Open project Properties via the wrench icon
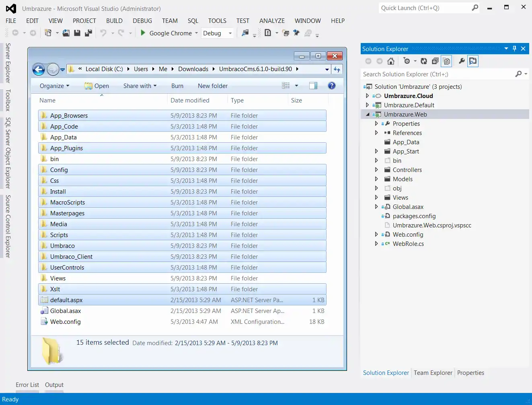 462,61
